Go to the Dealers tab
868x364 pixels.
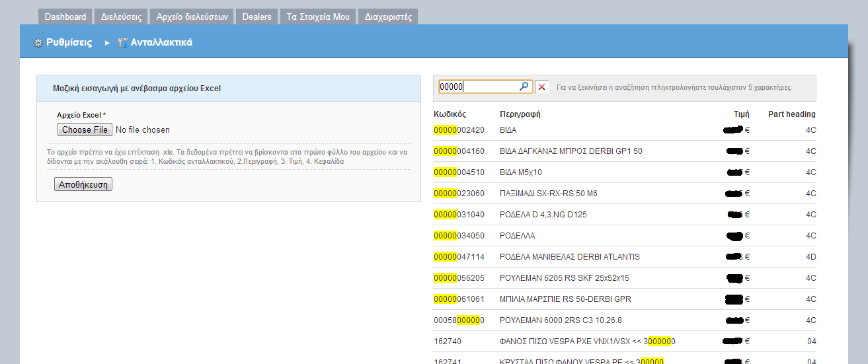pos(257,17)
